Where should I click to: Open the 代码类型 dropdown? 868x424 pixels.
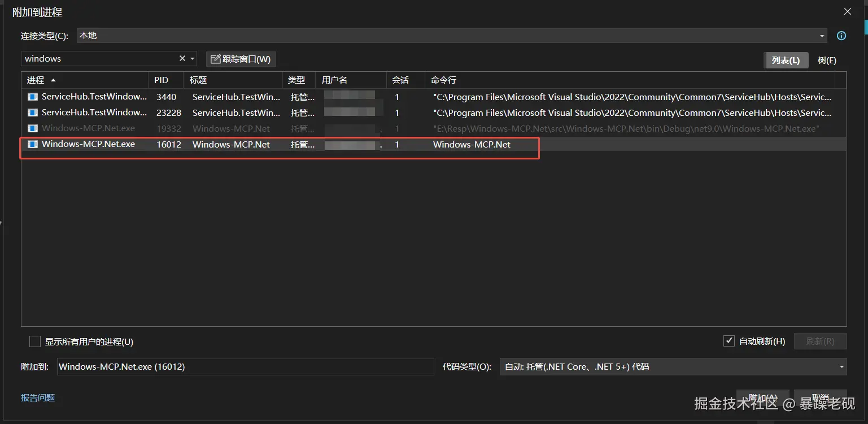click(x=841, y=366)
